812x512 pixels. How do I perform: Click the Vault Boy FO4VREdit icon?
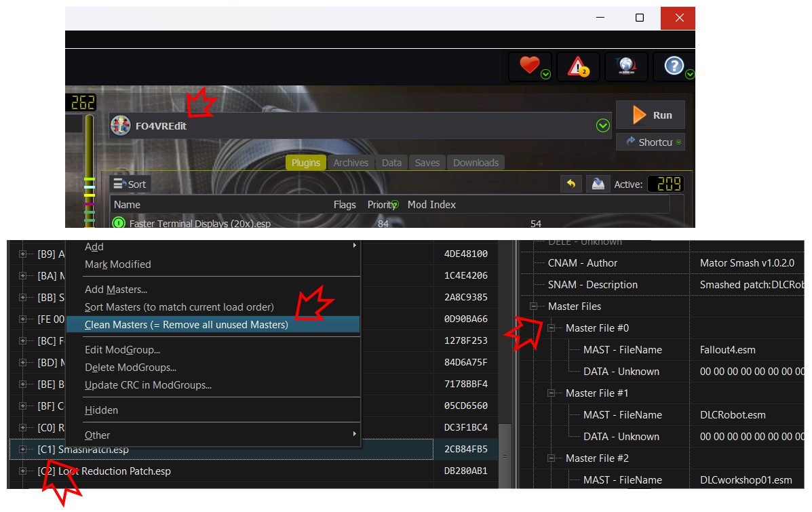coord(121,125)
